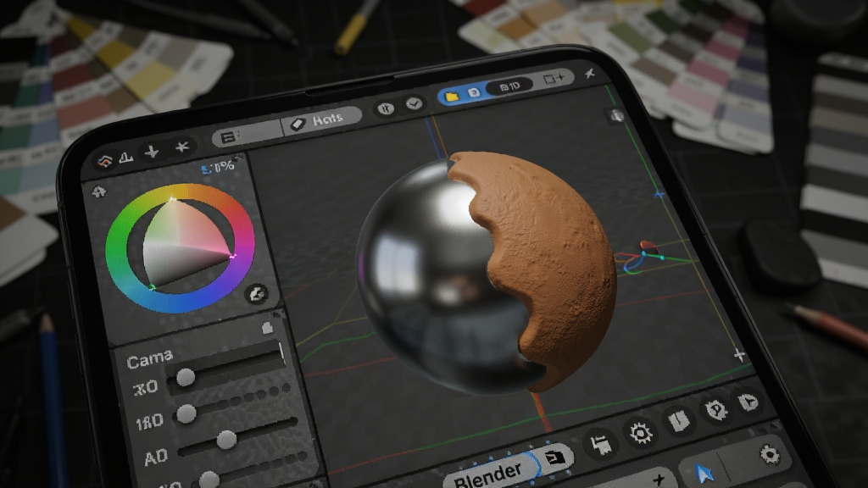Click the square-with-plus icon in top bar
Image resolution: width=868 pixels, height=488 pixels.
553,78
